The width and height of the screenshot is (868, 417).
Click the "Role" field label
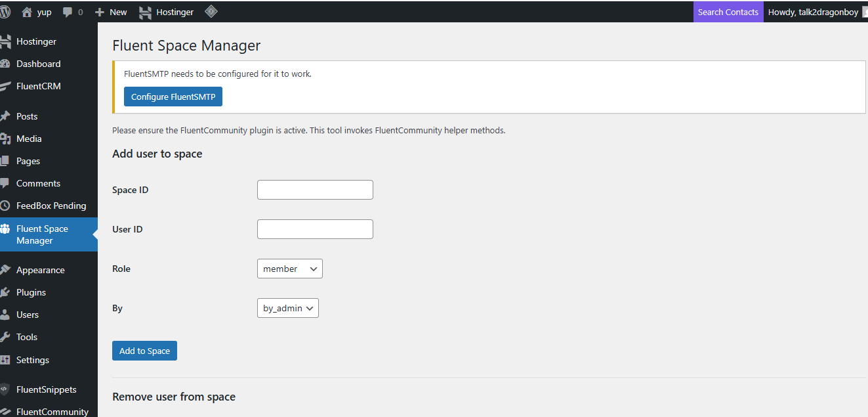pos(121,269)
